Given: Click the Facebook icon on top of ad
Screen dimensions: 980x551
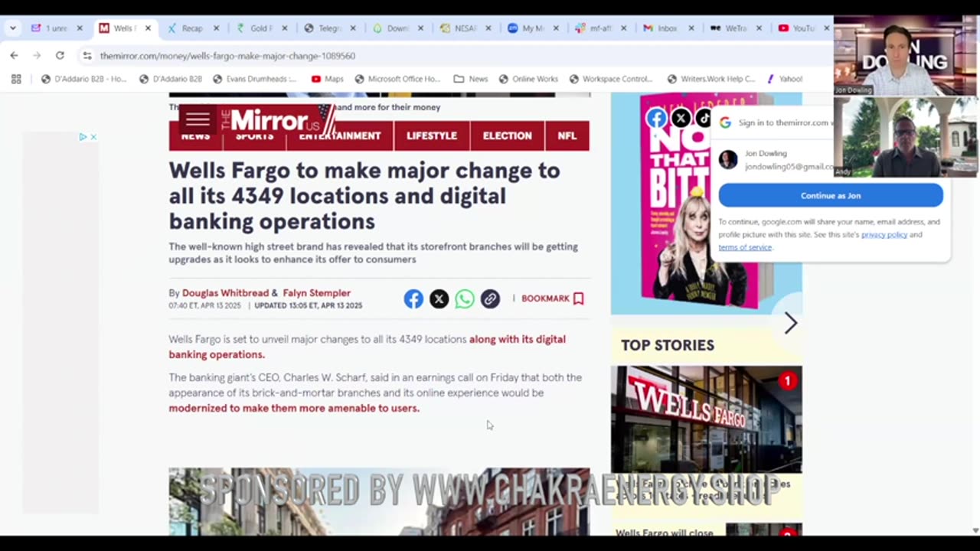Looking at the screenshot, I should tap(656, 118).
